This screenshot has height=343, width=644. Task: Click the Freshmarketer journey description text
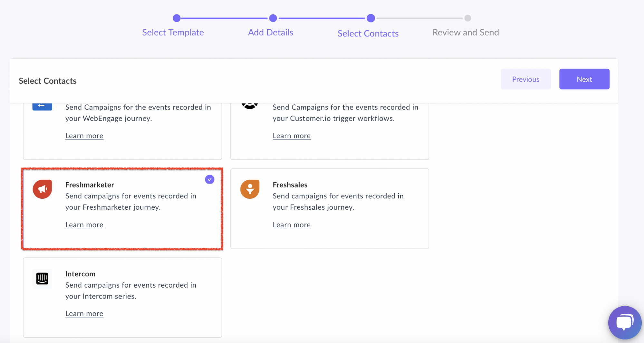(x=131, y=202)
